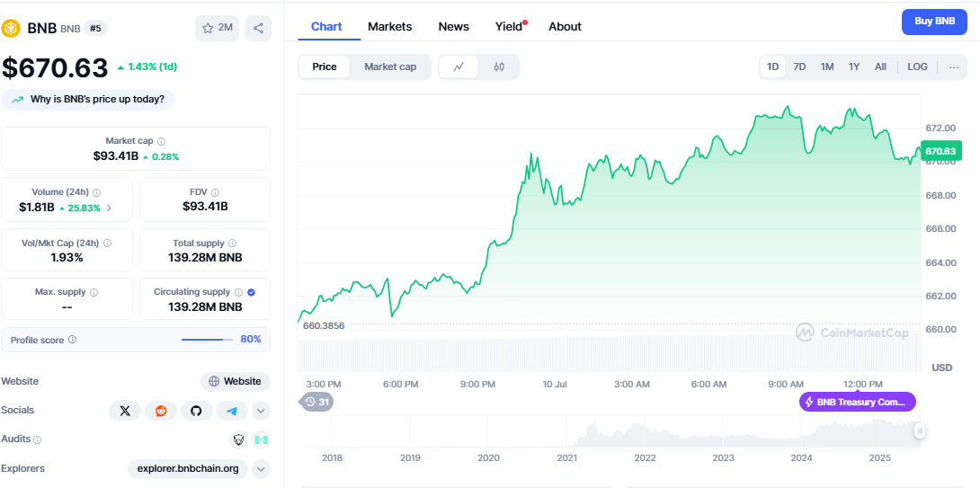Open the X (Twitter) social link

pos(125,411)
